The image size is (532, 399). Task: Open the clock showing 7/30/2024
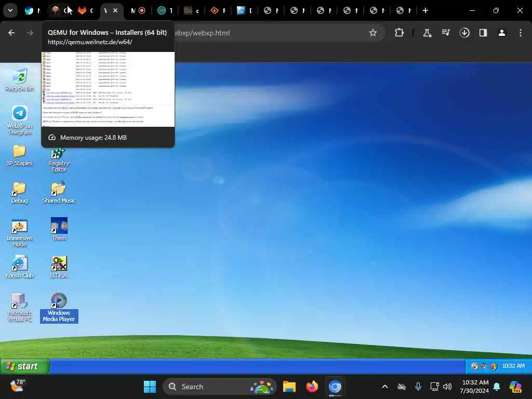point(475,387)
